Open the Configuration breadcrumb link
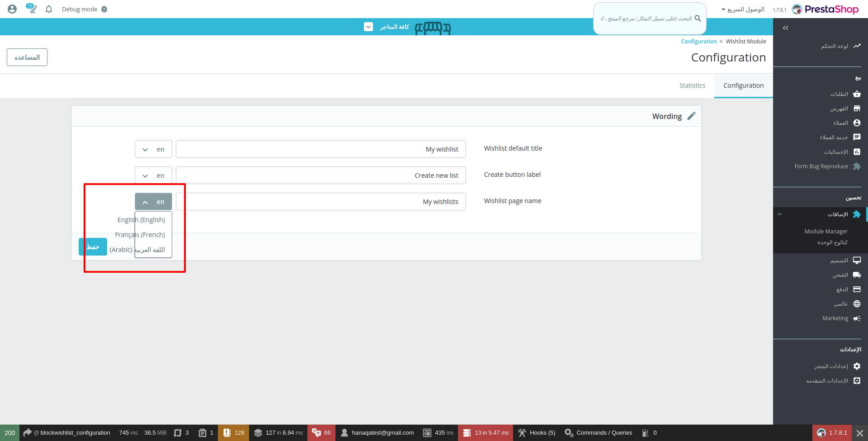 click(699, 41)
